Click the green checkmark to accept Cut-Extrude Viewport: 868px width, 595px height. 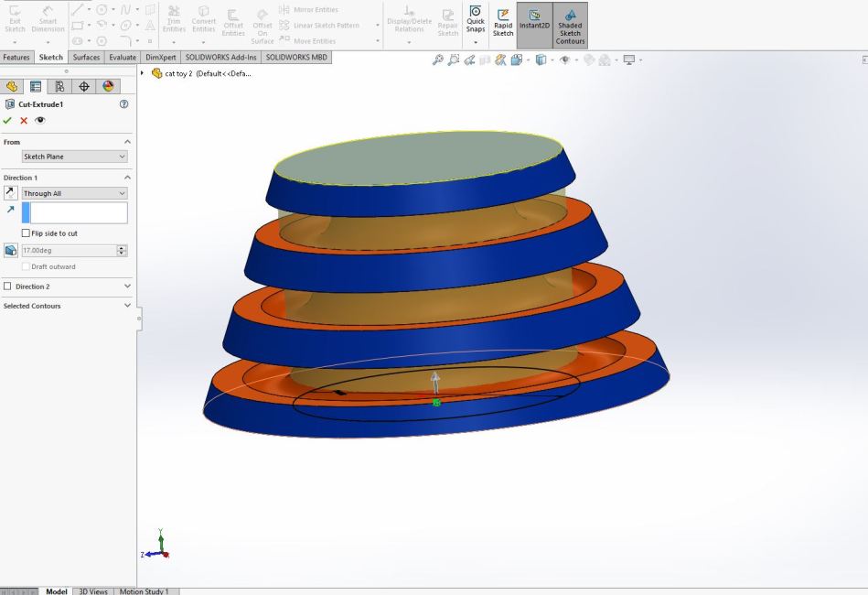[8, 121]
